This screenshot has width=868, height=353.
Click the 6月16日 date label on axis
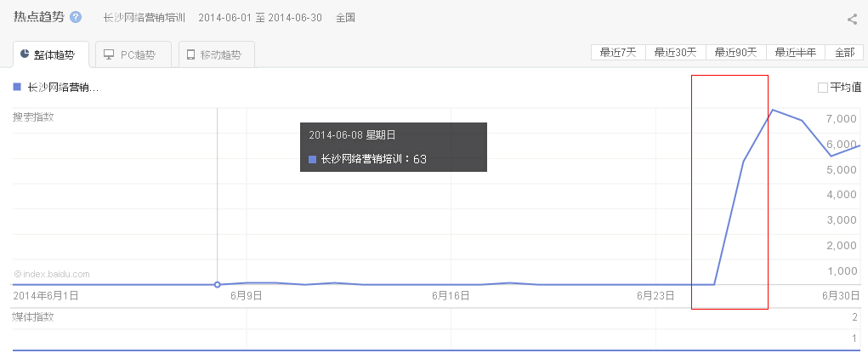[x=451, y=296]
